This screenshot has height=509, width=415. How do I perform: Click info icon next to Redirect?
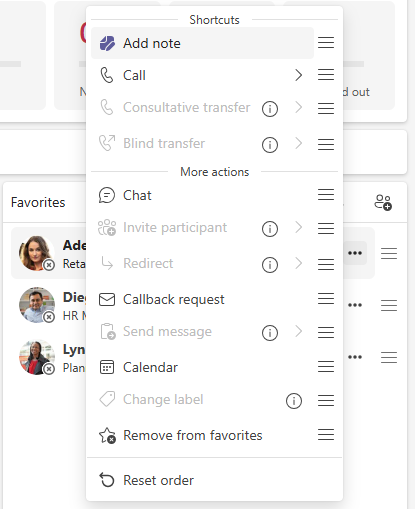[x=270, y=265]
